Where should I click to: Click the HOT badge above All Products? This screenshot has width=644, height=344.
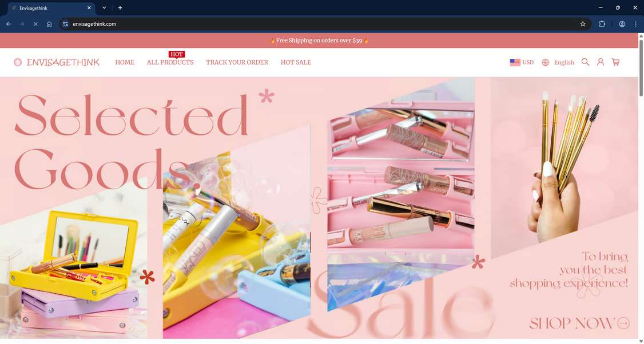coord(177,54)
